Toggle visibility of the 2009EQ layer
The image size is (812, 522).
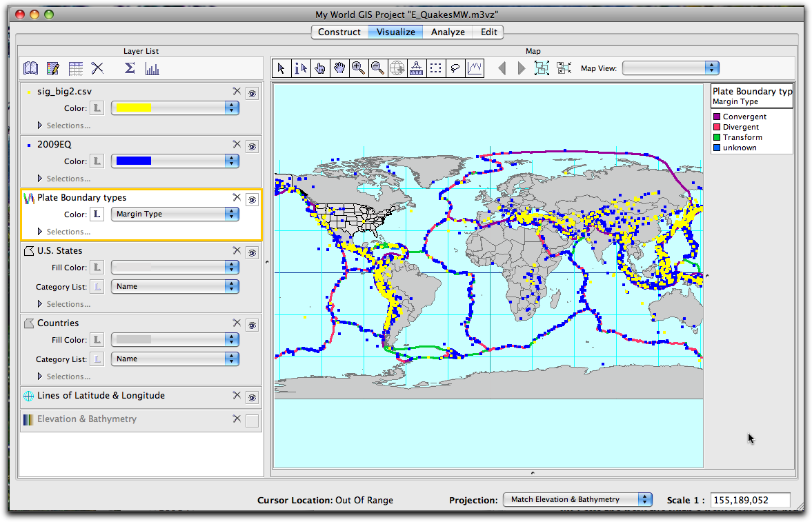click(x=252, y=146)
